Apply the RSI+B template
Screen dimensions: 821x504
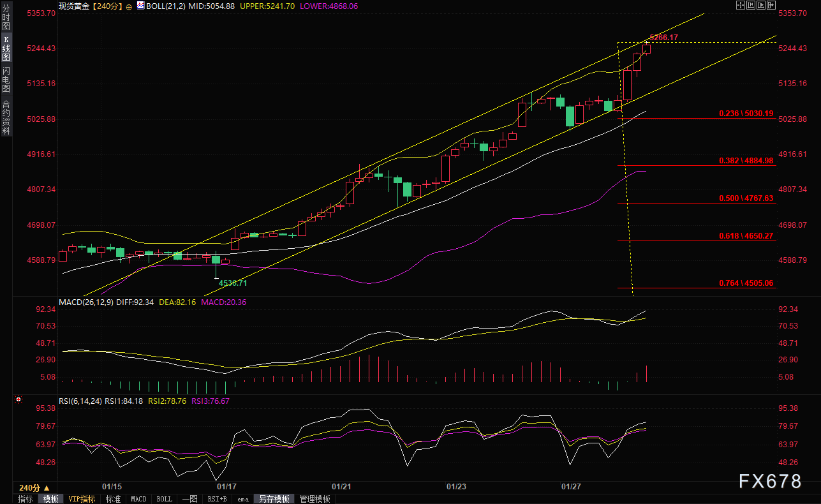tap(218, 499)
